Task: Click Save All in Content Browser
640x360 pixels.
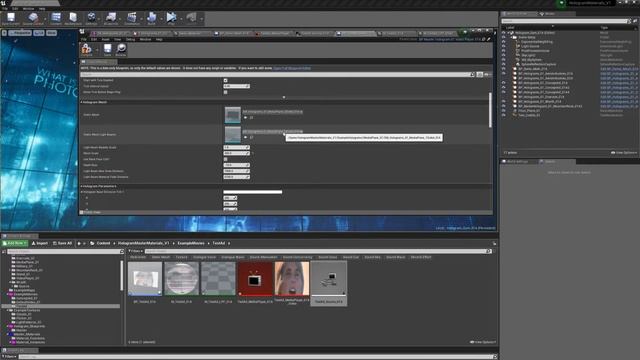Action: [62, 243]
